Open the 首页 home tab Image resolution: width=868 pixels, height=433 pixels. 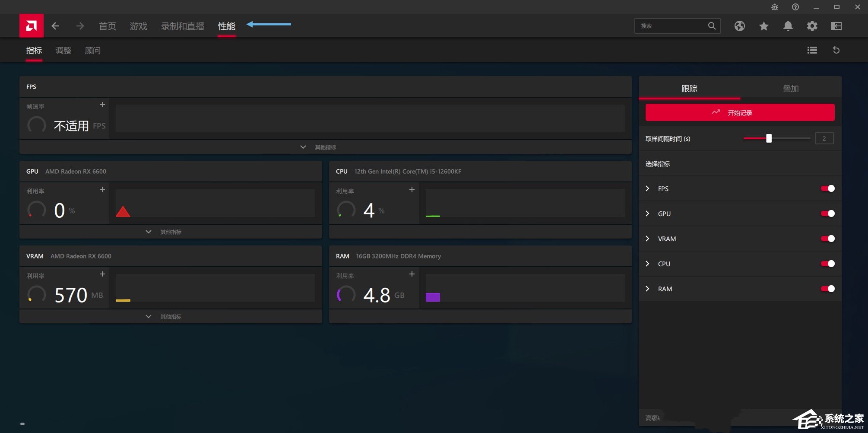[108, 26]
